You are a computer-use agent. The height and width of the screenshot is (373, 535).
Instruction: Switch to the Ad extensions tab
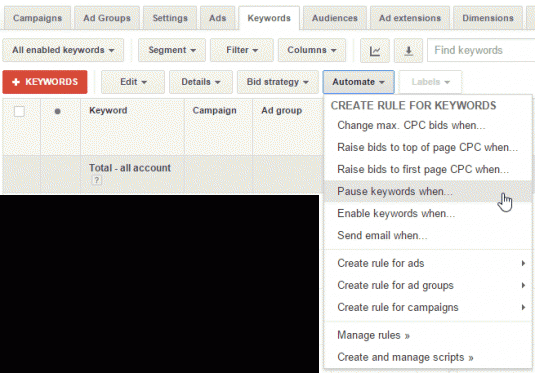pyautogui.click(x=410, y=18)
